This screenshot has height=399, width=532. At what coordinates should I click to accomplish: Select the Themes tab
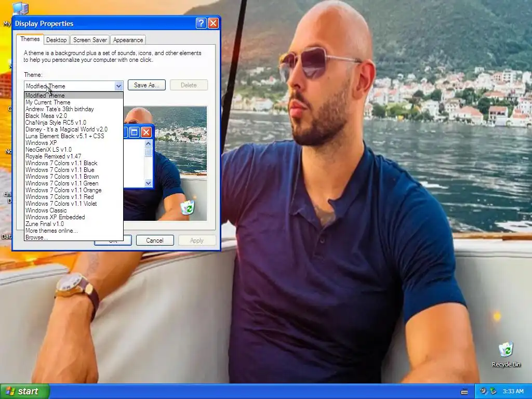30,39
